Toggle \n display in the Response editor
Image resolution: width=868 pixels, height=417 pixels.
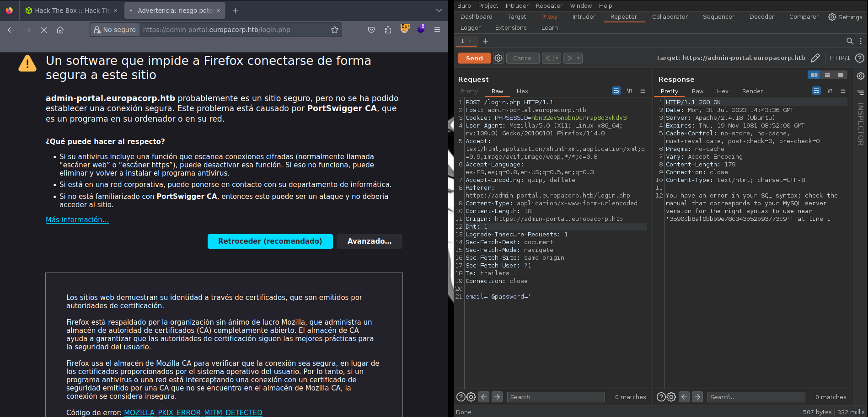(830, 91)
